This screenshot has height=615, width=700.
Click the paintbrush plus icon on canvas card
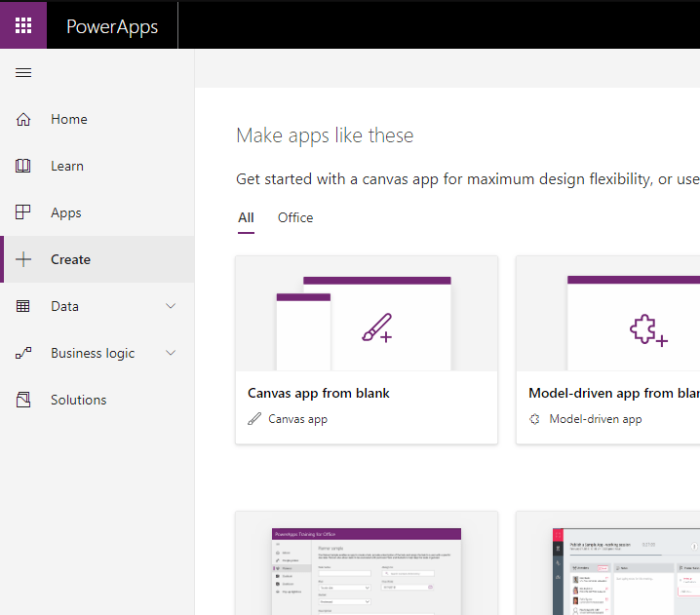pyautogui.click(x=376, y=328)
